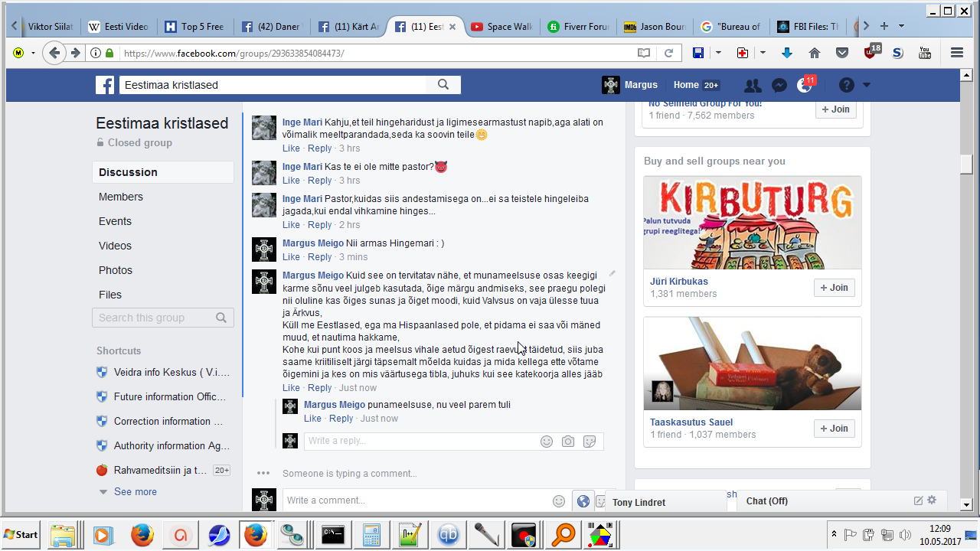Click the Facebook search field
Viewport: 980px width, 551px height.
tap(273, 85)
